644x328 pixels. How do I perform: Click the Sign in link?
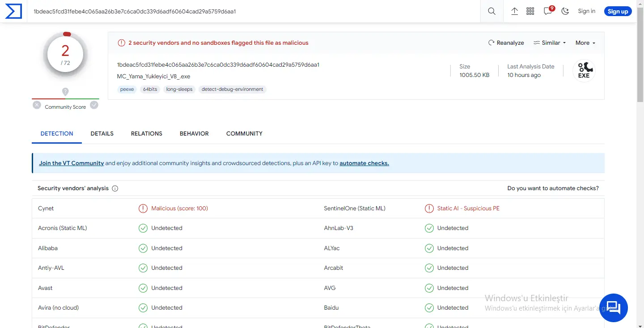pos(587,11)
